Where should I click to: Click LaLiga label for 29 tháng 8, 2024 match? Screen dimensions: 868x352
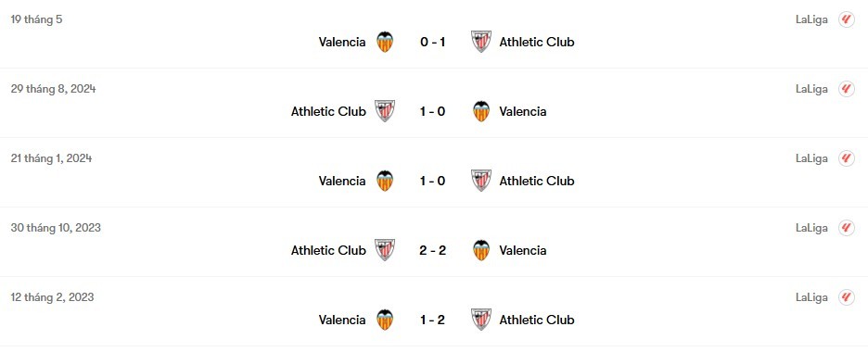coord(812,89)
